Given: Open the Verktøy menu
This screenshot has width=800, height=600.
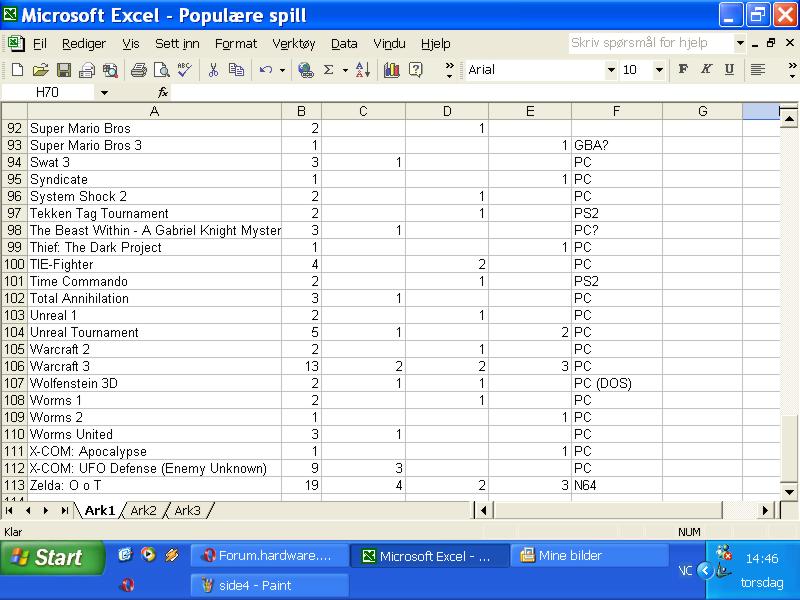Looking at the screenshot, I should [x=294, y=44].
